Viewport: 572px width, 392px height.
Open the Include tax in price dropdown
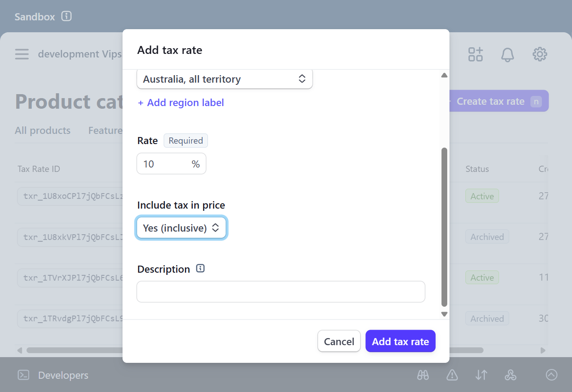pos(181,228)
